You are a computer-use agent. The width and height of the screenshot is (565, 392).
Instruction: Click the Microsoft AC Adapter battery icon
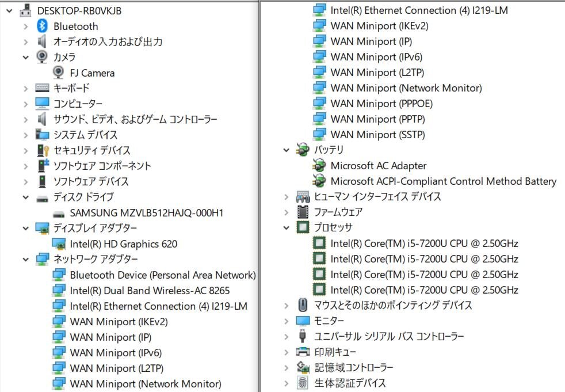point(319,166)
